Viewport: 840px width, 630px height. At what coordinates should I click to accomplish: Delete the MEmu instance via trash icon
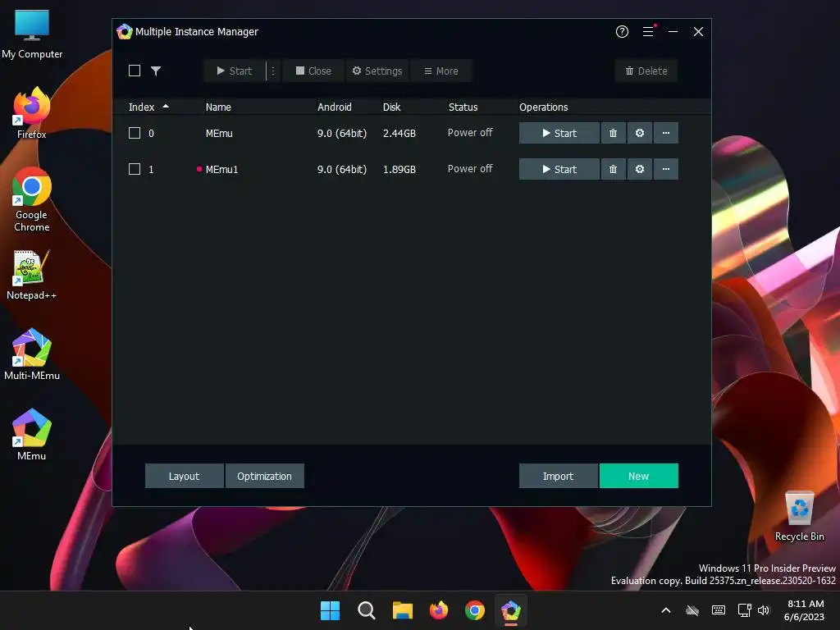pyautogui.click(x=613, y=133)
